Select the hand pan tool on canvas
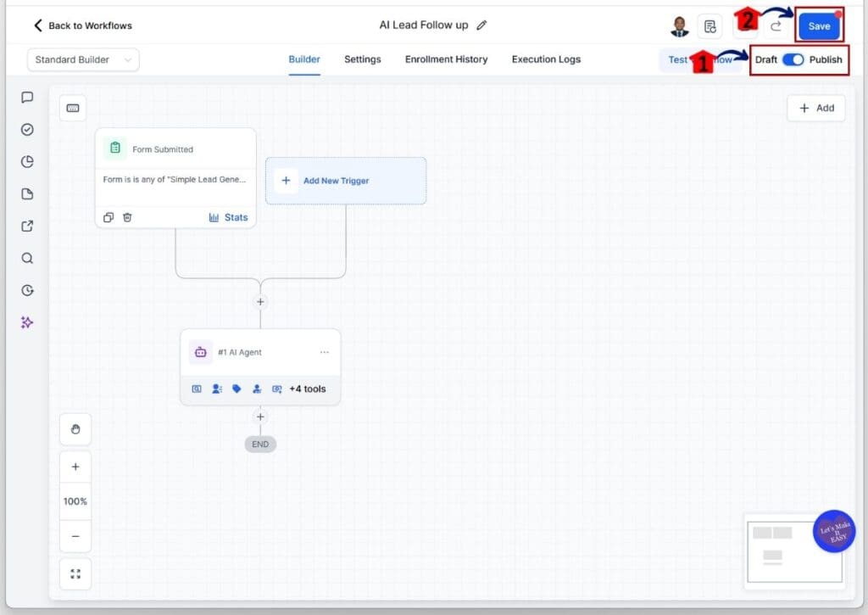 (x=75, y=428)
